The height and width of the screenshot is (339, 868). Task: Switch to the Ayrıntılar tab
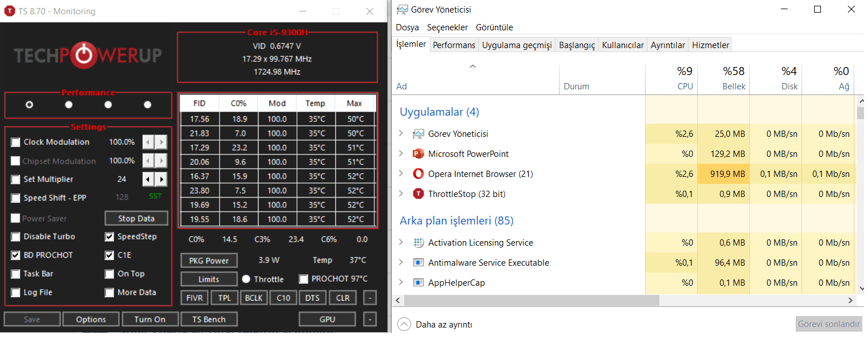click(668, 45)
